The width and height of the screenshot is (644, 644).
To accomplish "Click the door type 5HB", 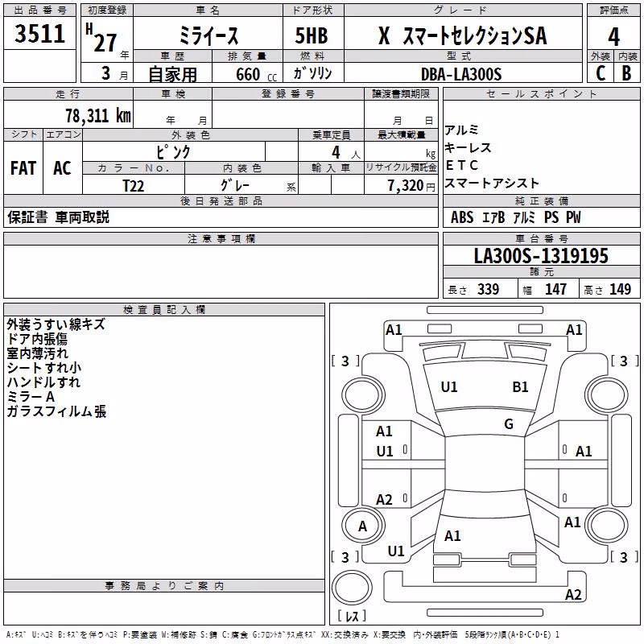I will (312, 35).
